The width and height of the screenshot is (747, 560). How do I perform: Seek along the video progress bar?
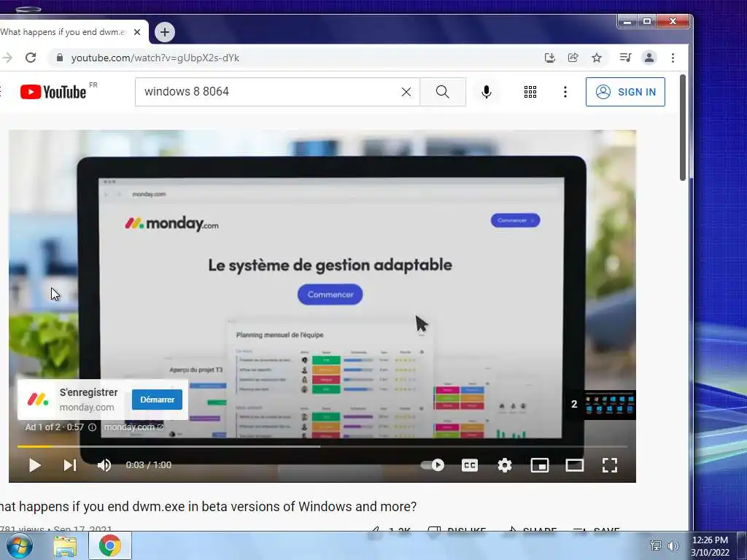(x=322, y=447)
